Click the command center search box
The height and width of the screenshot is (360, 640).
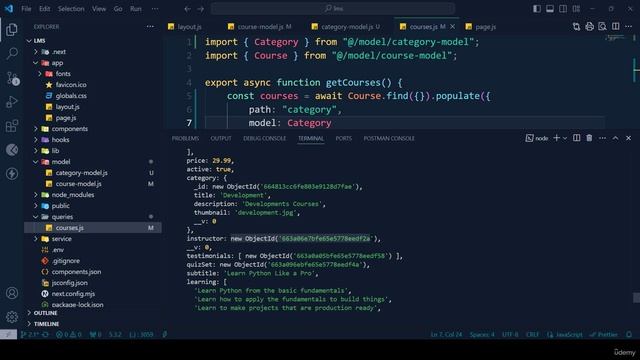point(333,9)
